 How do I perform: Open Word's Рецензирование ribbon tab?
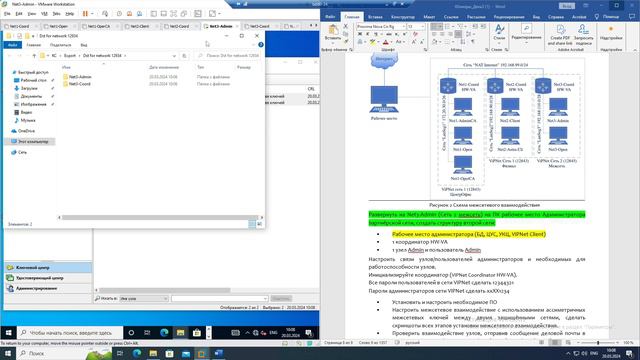point(509,17)
